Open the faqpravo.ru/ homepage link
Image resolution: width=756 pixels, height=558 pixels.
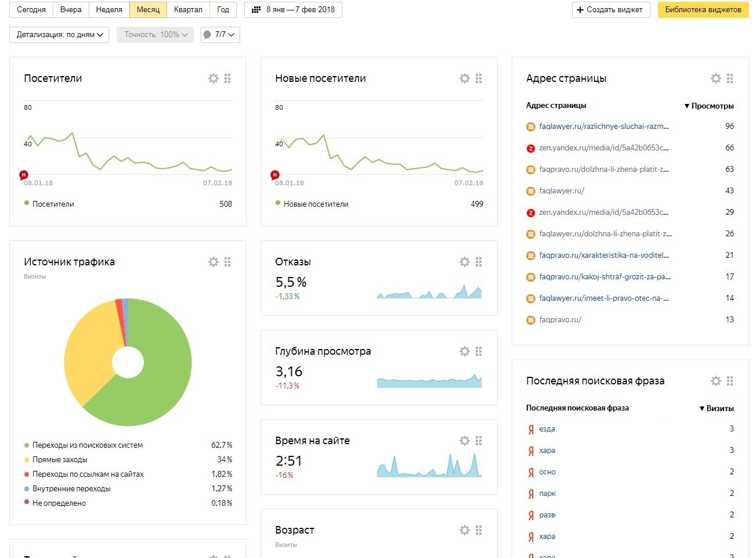pos(560,320)
